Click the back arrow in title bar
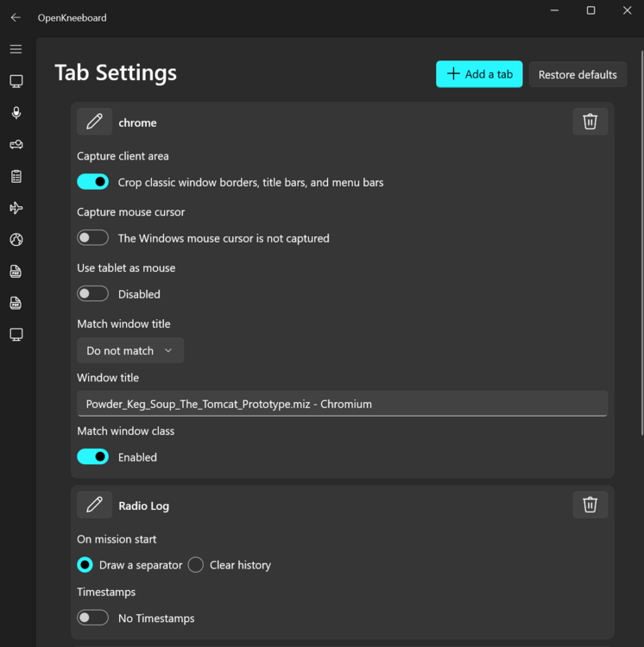Screen dimensions: 644x647 [x=16, y=17]
